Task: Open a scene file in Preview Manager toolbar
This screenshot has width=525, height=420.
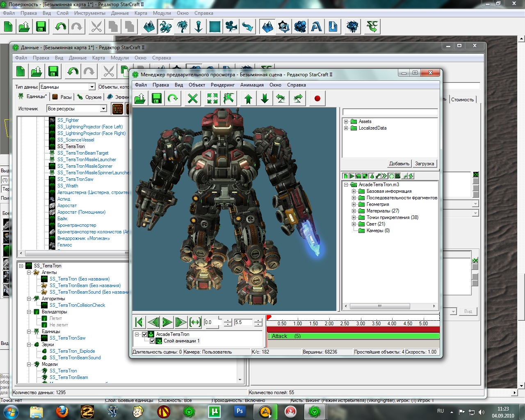Action: pyautogui.click(x=140, y=98)
